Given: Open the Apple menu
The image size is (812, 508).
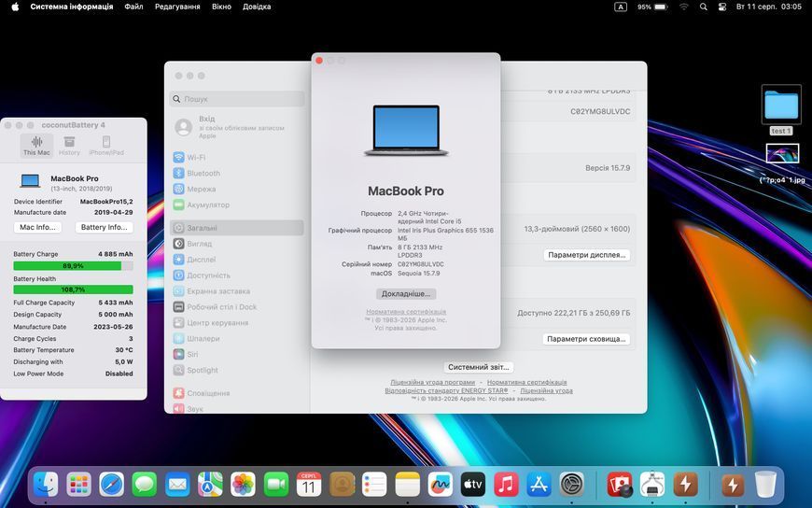Looking at the screenshot, I should click(x=15, y=7).
